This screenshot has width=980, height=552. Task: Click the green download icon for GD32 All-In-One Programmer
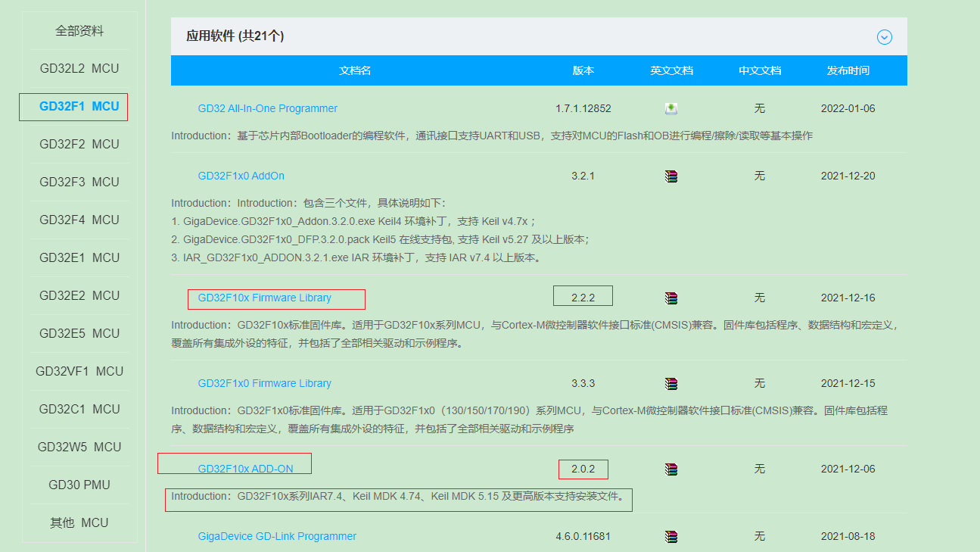671,108
